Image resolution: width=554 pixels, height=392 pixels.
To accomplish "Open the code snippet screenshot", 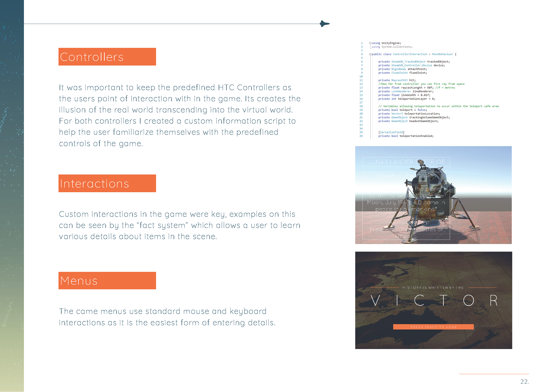I will click(430, 89).
